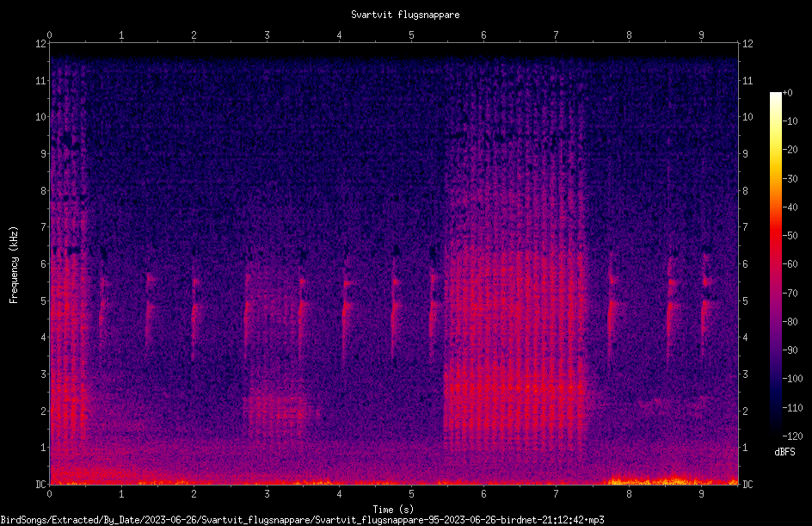Click the bright 2.6 kHz band inside the noise burst

(514, 387)
